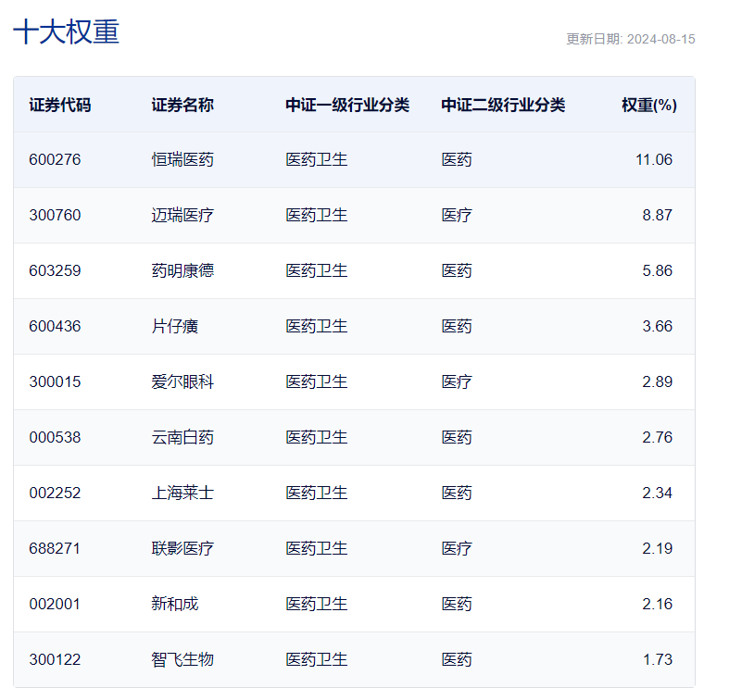Select security code 300760
This screenshot has height=700, width=729.
pos(55,215)
